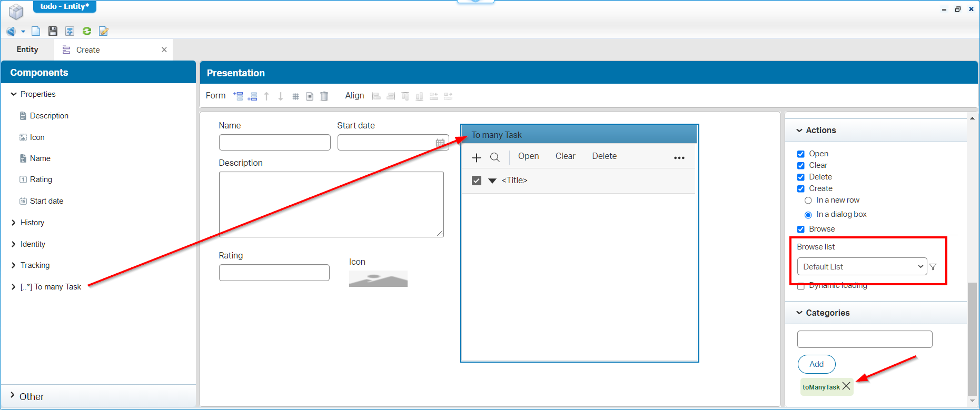The height and width of the screenshot is (410, 980).
Task: Click the grid icon in Form toolbar
Action: [x=295, y=96]
